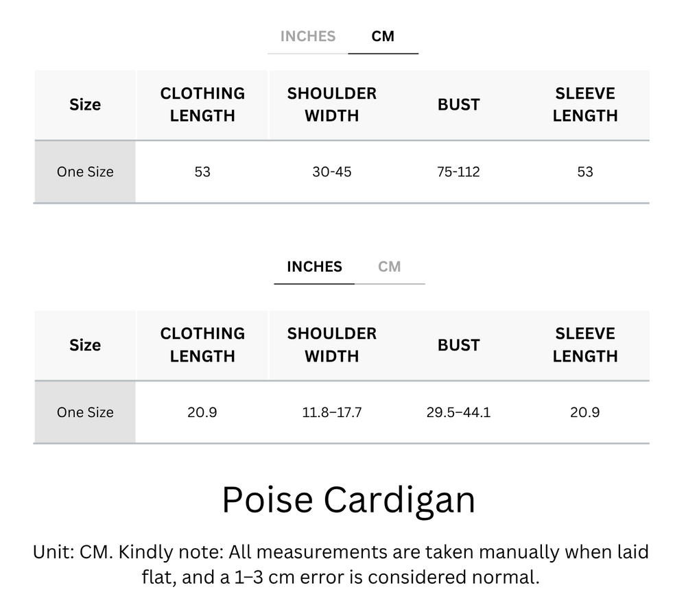Click the measurement disclaimer note text
This screenshot has height=616, width=686.
coord(342,564)
